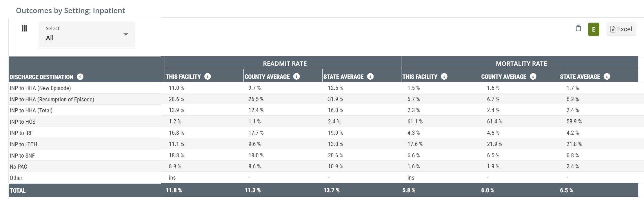The width and height of the screenshot is (644, 199).
Task: Click info icon for Mortality State Average
Action: [607, 76]
